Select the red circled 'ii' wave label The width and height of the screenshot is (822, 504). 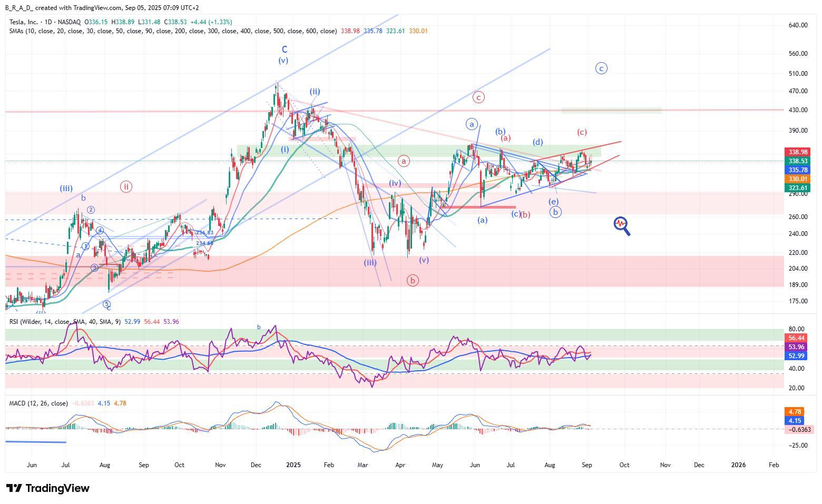pos(125,186)
